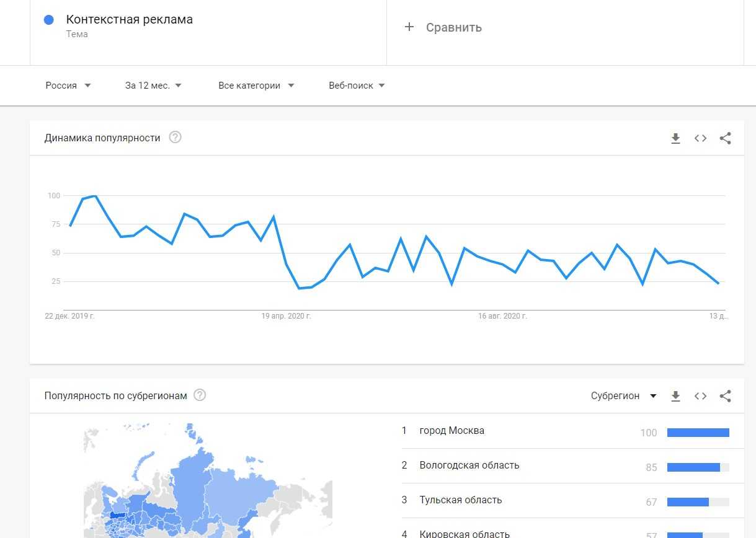Viewport: 756px width, 538px height.
Task: Share the popularity dynamics chart
Action: coord(725,138)
